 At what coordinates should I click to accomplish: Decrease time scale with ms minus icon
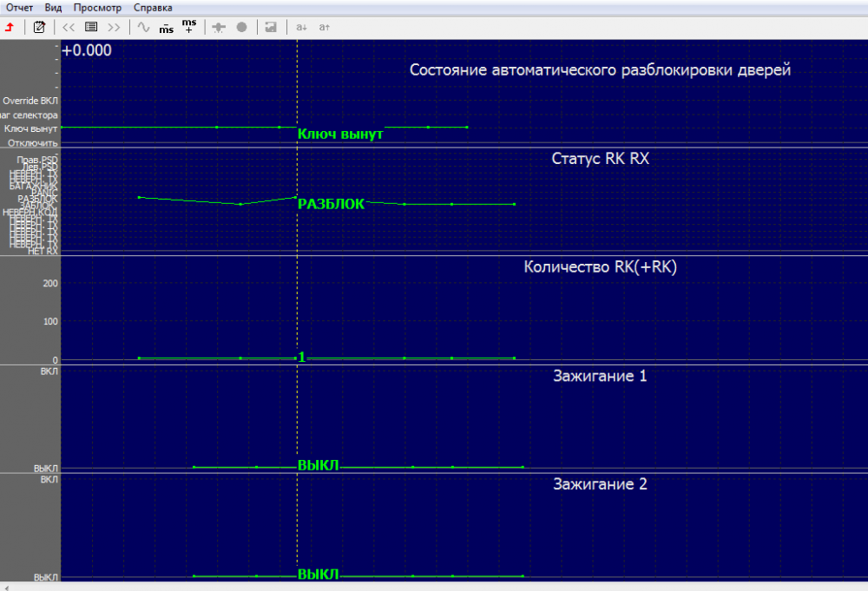(x=166, y=28)
